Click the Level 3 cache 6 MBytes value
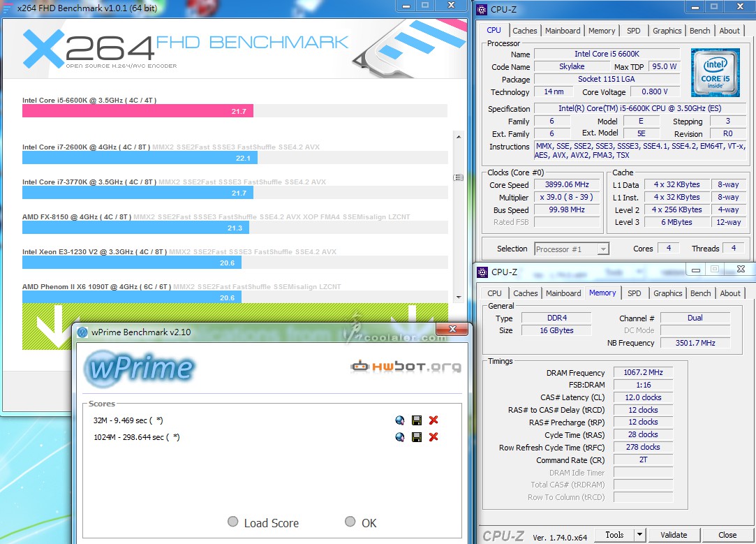The height and width of the screenshot is (544, 756). [x=676, y=222]
